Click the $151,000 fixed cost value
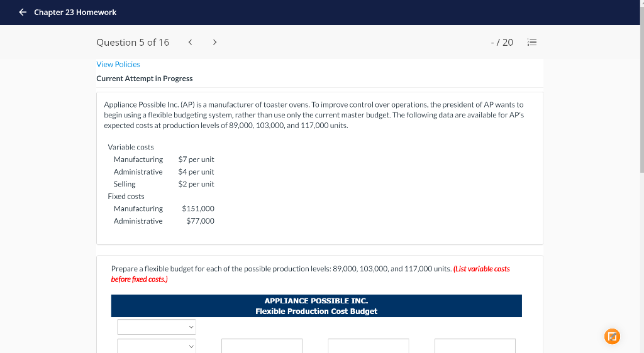 point(198,209)
